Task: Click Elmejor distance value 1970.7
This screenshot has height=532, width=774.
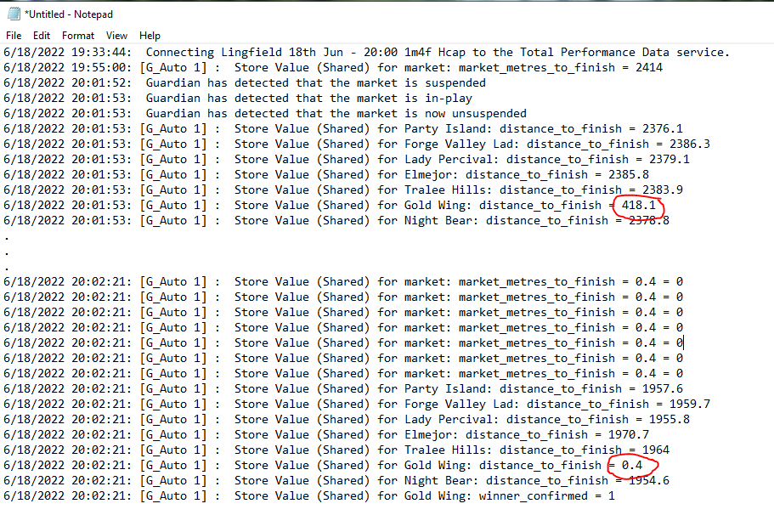Action: pyautogui.click(x=629, y=434)
